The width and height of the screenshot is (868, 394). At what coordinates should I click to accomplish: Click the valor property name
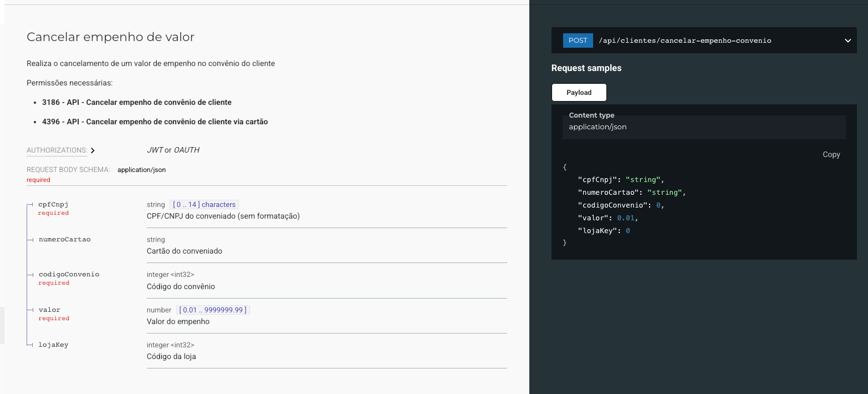coord(49,310)
